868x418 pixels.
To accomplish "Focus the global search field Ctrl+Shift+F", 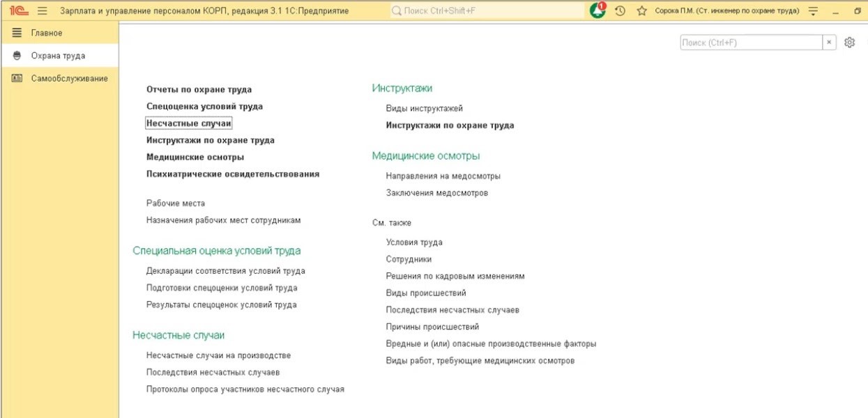I will [x=488, y=11].
